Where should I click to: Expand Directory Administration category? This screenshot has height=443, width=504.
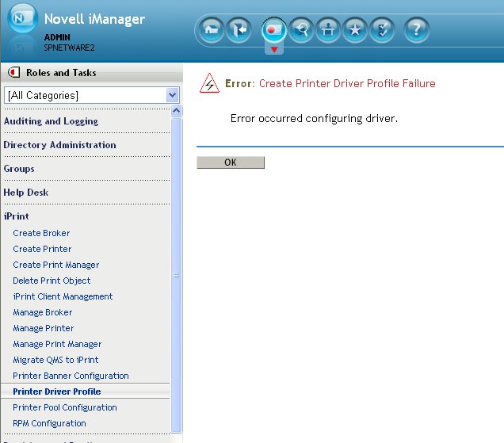[59, 145]
